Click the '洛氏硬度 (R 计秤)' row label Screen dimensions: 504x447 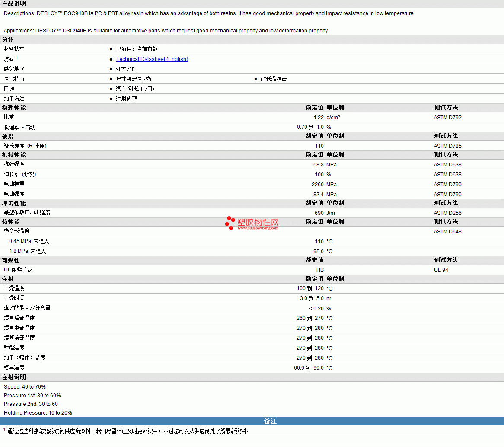coord(25,146)
